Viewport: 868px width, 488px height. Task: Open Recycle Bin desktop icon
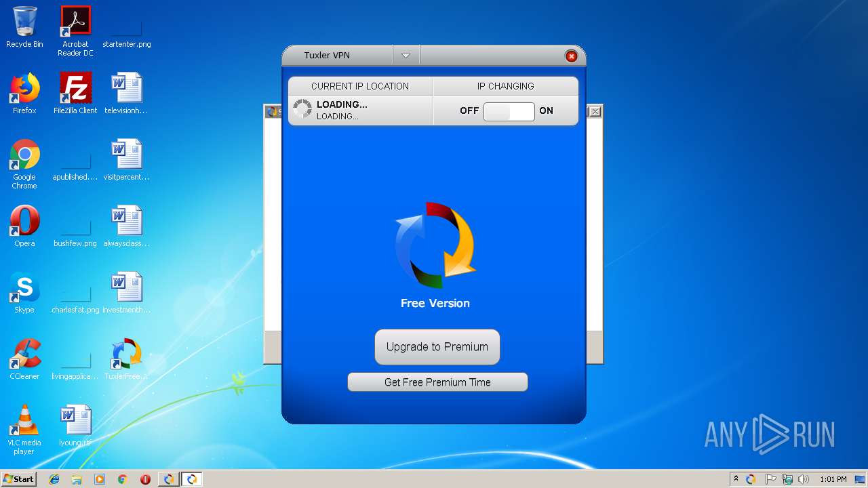(x=24, y=28)
